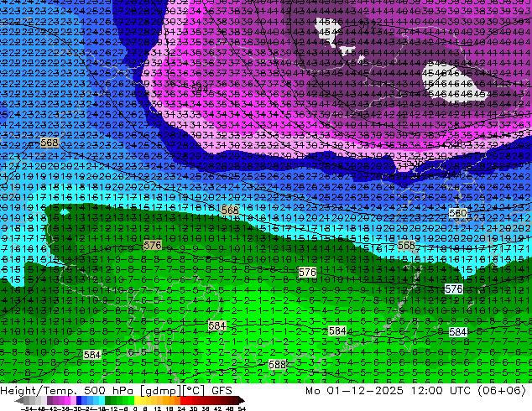Click the dark blue swatch in the legend
The width and height of the screenshot is (532, 411).
point(79,401)
